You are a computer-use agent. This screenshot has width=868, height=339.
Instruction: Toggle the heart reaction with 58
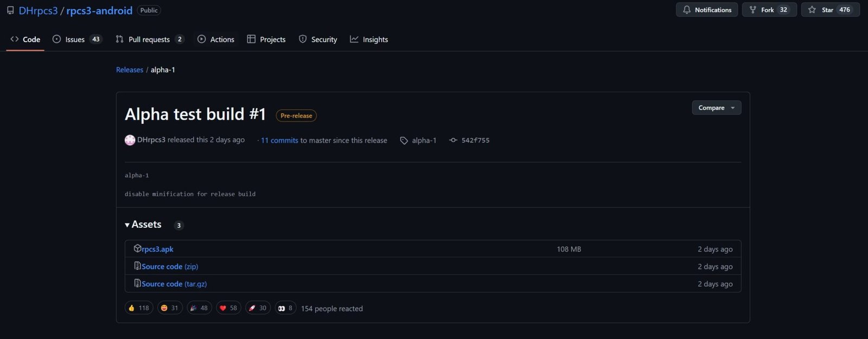[228, 308]
